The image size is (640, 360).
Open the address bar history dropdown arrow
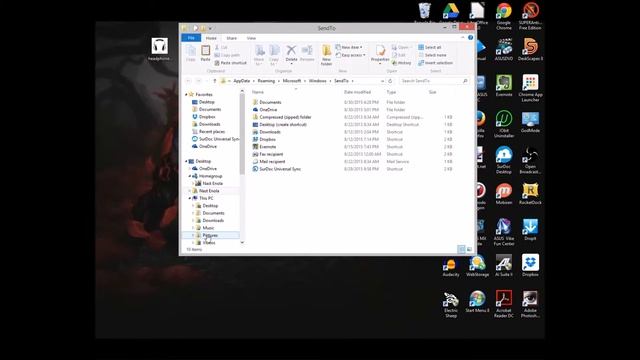(x=382, y=81)
